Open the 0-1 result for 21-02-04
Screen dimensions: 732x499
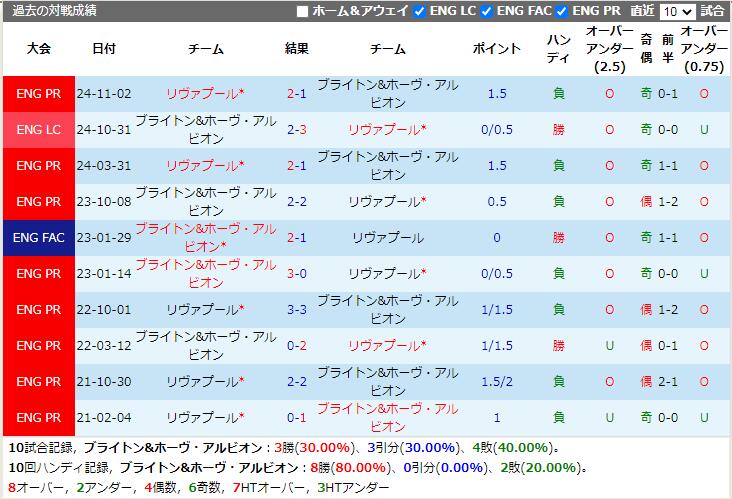(297, 417)
